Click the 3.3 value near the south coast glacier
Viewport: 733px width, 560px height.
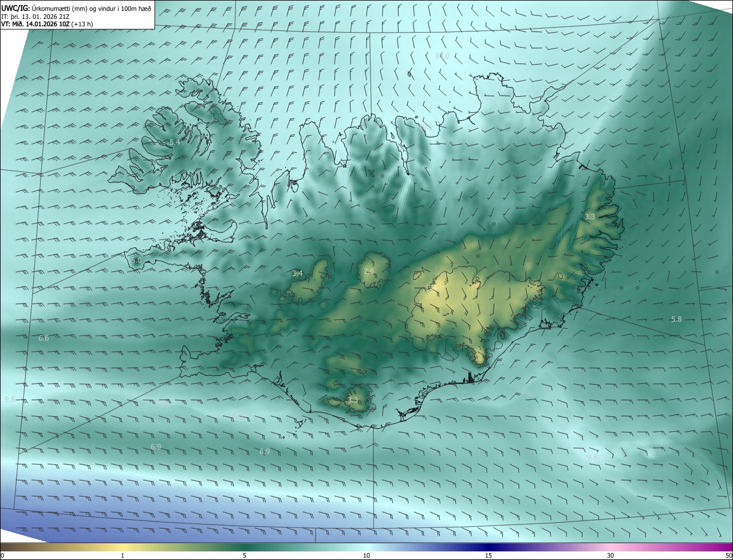[x=353, y=400]
